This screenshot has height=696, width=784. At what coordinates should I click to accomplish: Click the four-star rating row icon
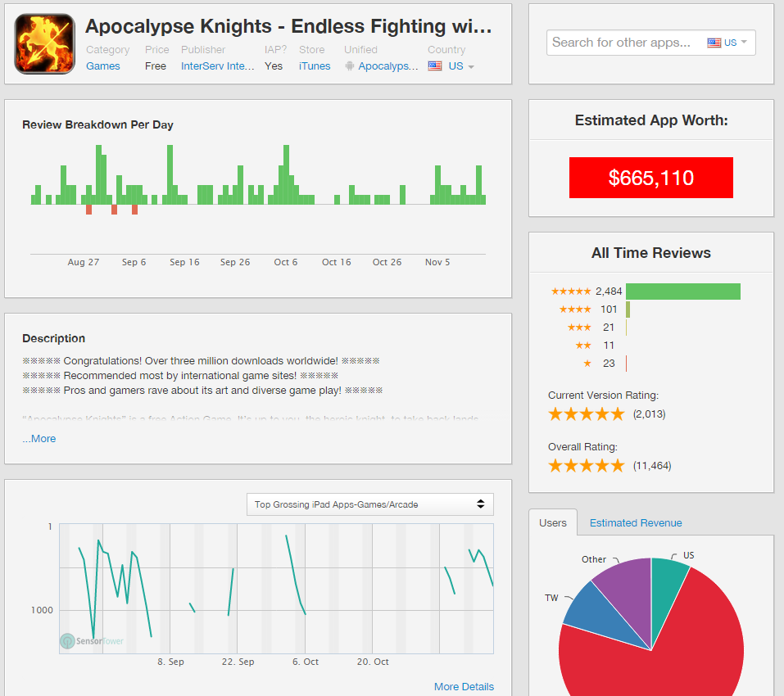tap(575, 310)
